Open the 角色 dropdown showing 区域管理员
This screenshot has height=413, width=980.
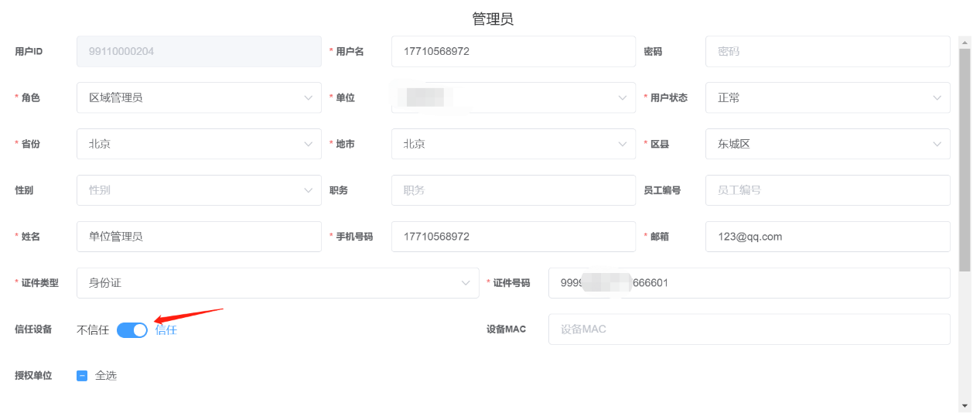(x=199, y=98)
